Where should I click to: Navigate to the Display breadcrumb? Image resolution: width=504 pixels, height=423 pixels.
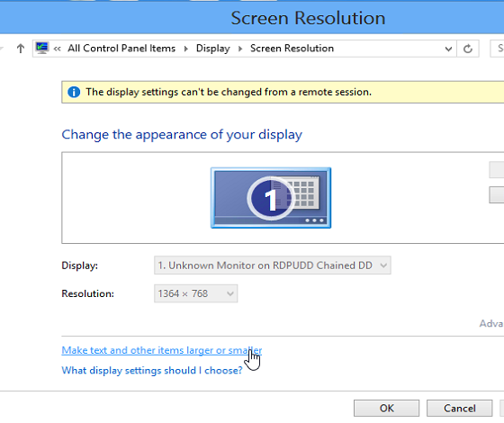212,49
